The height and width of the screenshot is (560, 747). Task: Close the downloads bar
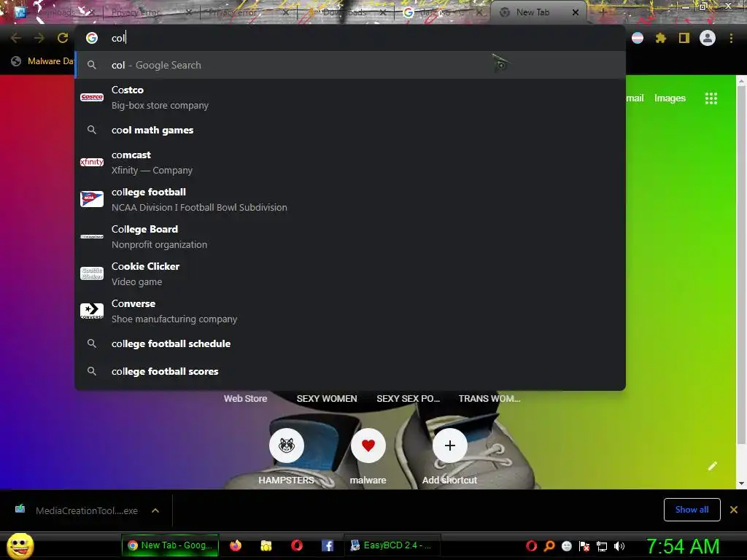click(x=734, y=510)
